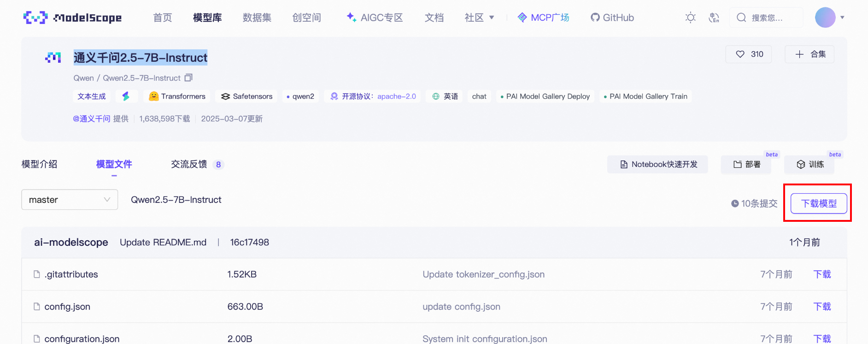
Task: View the 10条提交 commit history
Action: coord(754,203)
